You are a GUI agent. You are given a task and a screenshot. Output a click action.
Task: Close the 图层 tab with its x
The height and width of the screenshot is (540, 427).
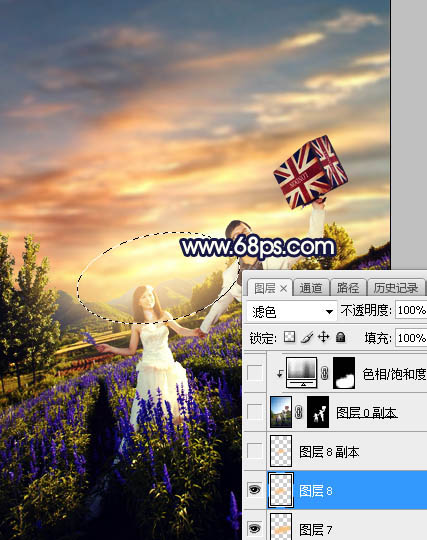tap(283, 289)
